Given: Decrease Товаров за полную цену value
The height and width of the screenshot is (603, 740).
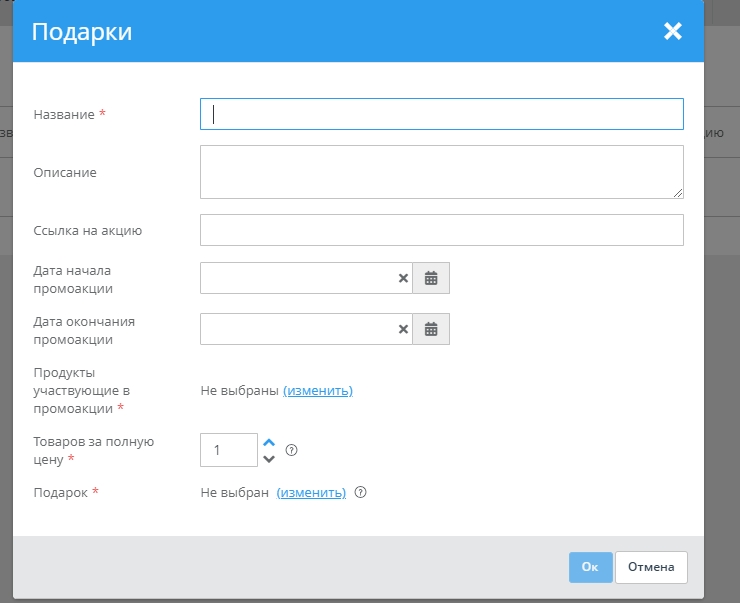Looking at the screenshot, I should (268, 459).
